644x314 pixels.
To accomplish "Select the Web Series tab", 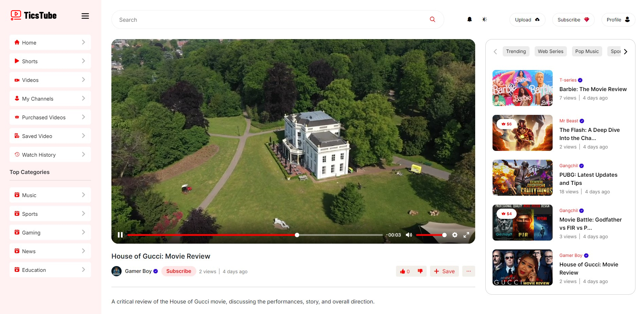I will 551,51.
